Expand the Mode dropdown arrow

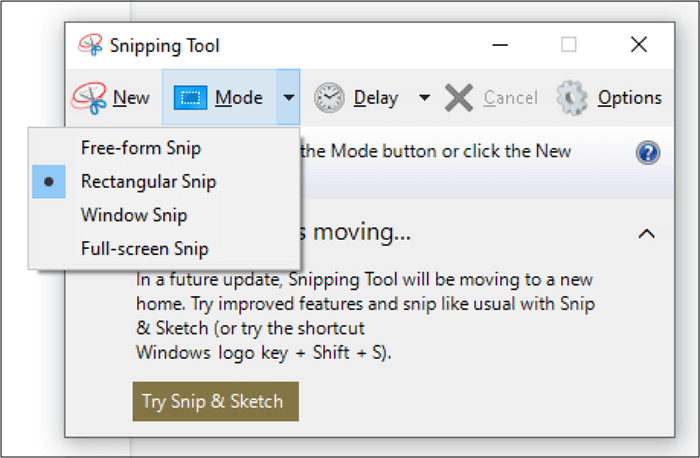288,97
